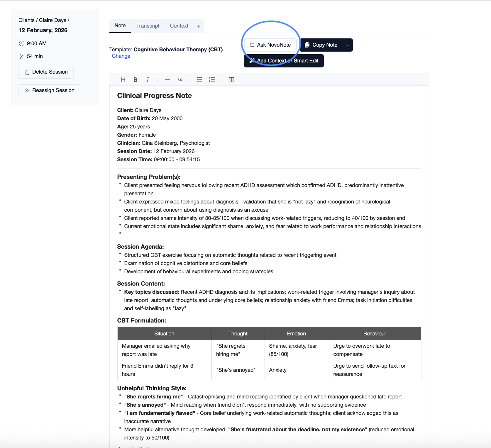Create bulleted list from toolbar
The image size is (491, 448).
click(x=199, y=80)
